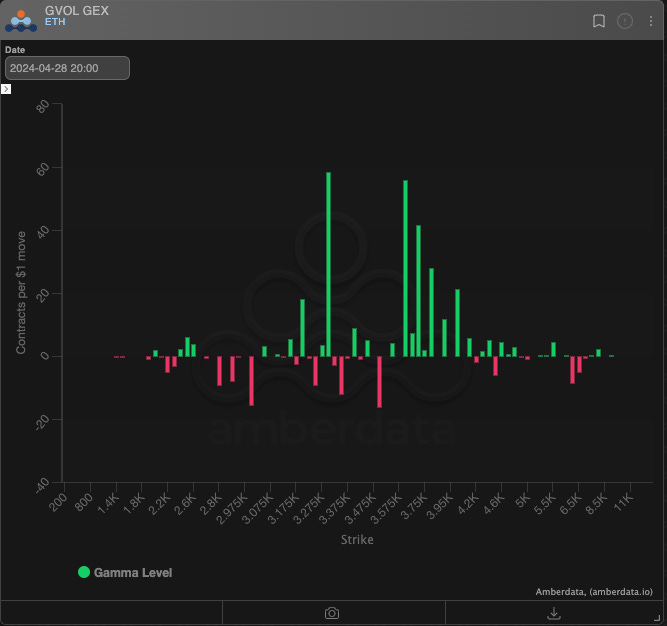The image size is (667, 626).
Task: Click the green Gamma Level legend dot
Action: pyautogui.click(x=84, y=572)
